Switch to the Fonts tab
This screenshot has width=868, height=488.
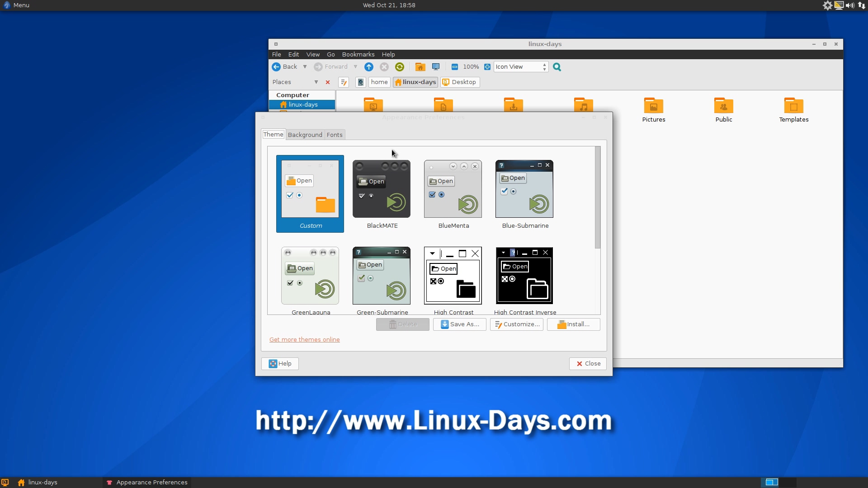click(x=335, y=135)
